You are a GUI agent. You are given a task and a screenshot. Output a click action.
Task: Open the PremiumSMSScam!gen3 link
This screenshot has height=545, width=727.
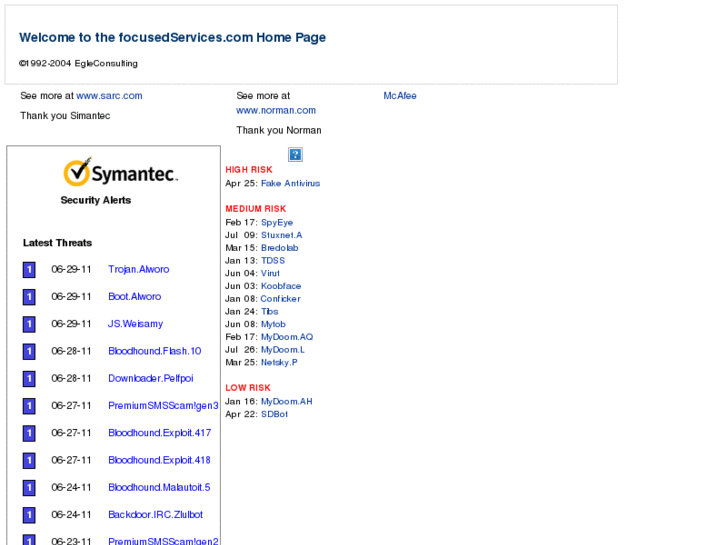click(x=163, y=406)
